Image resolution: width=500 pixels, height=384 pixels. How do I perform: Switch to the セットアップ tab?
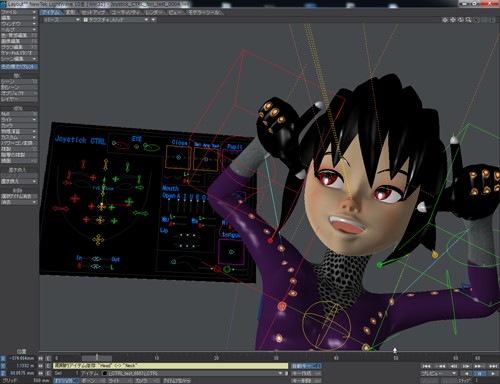tap(93, 12)
